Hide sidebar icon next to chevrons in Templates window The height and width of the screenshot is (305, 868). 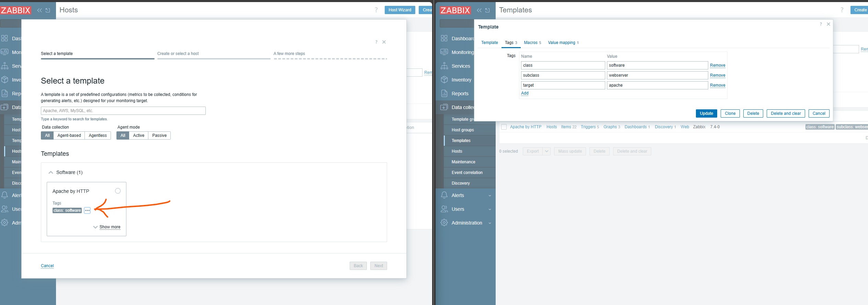[487, 10]
